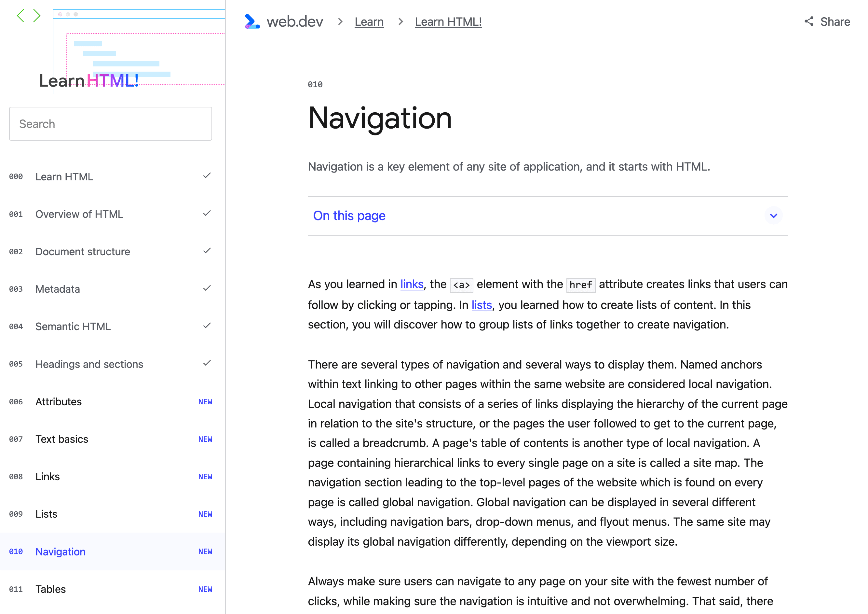
Task: Select the Learn HTML! breadcrumb item
Action: pyautogui.click(x=448, y=21)
